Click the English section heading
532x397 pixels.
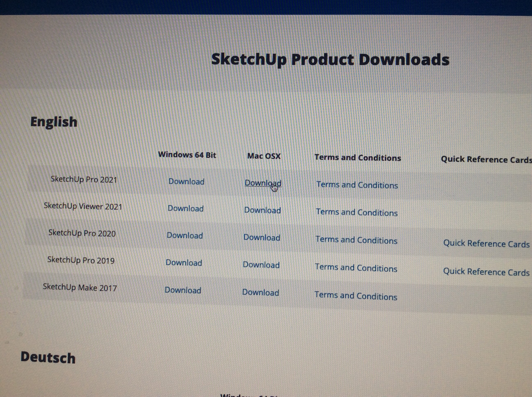[54, 122]
